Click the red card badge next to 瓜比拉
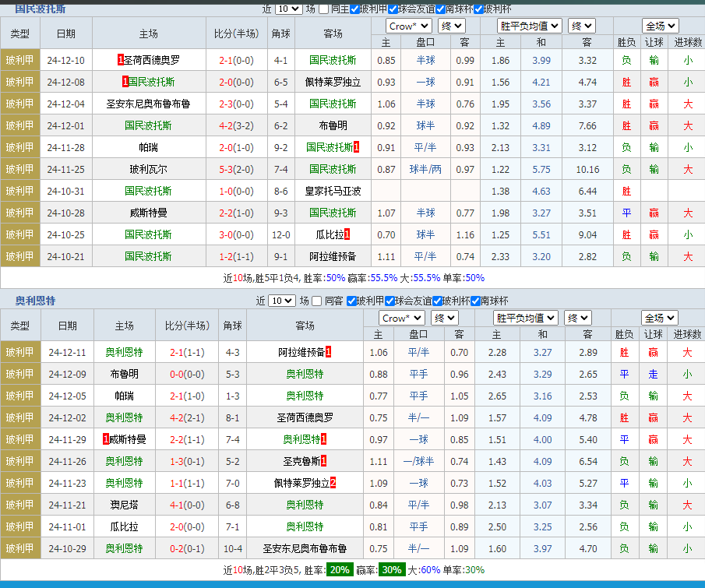This screenshot has height=588, width=705. pos(347,234)
